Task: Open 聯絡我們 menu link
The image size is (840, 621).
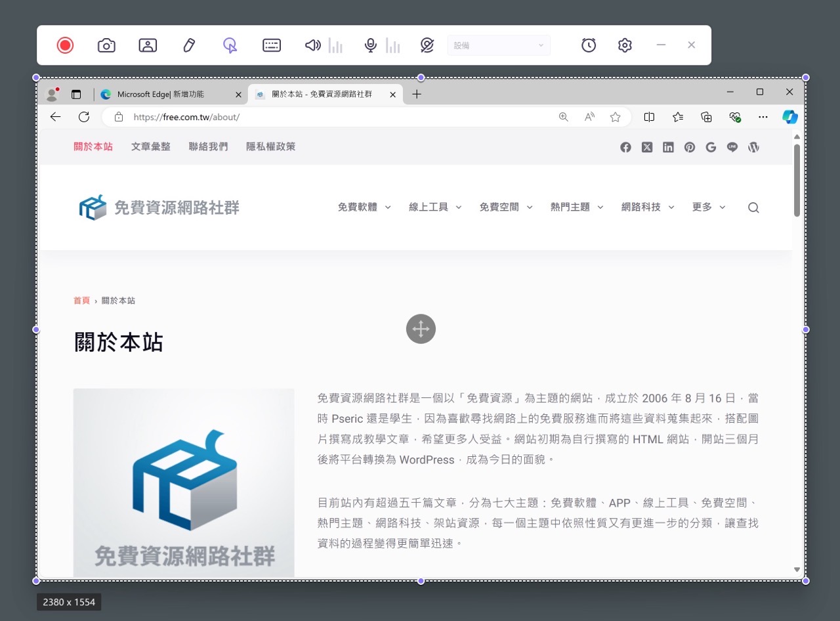Action: coord(208,146)
